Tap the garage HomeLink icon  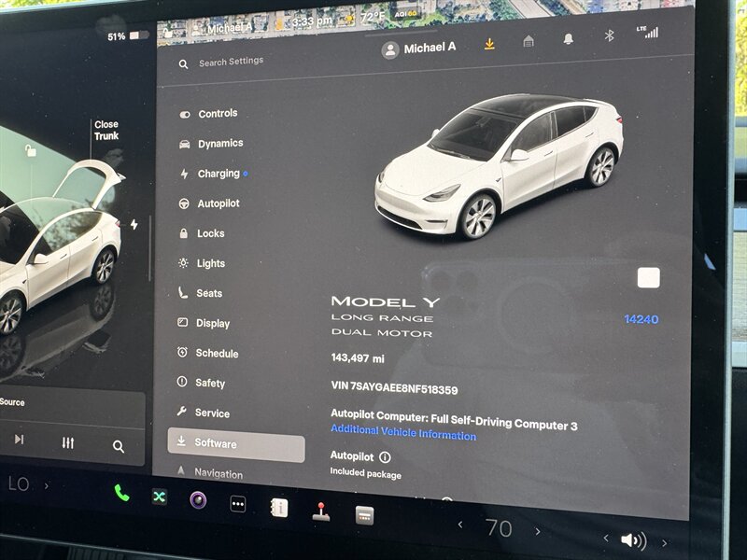(x=529, y=41)
